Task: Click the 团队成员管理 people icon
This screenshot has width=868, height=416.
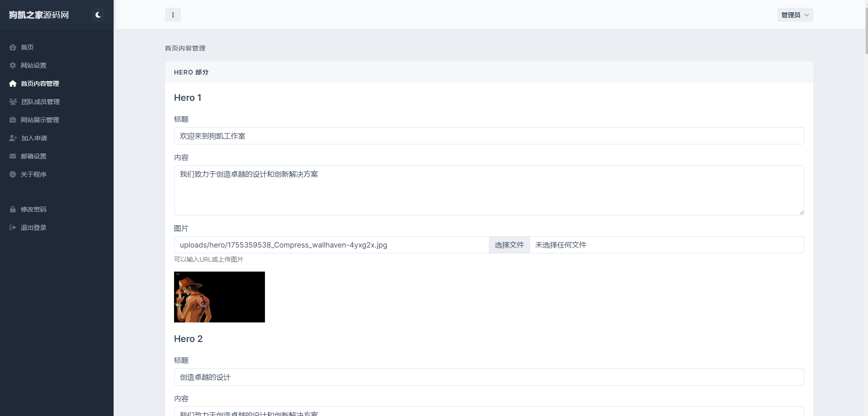Action: 13,102
